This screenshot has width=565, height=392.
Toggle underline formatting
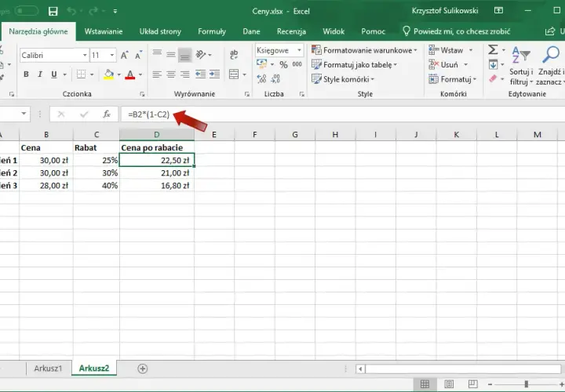[x=54, y=74]
